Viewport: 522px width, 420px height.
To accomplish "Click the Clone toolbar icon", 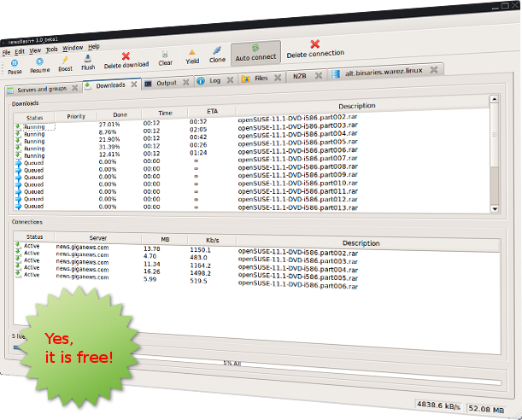I will (x=217, y=50).
